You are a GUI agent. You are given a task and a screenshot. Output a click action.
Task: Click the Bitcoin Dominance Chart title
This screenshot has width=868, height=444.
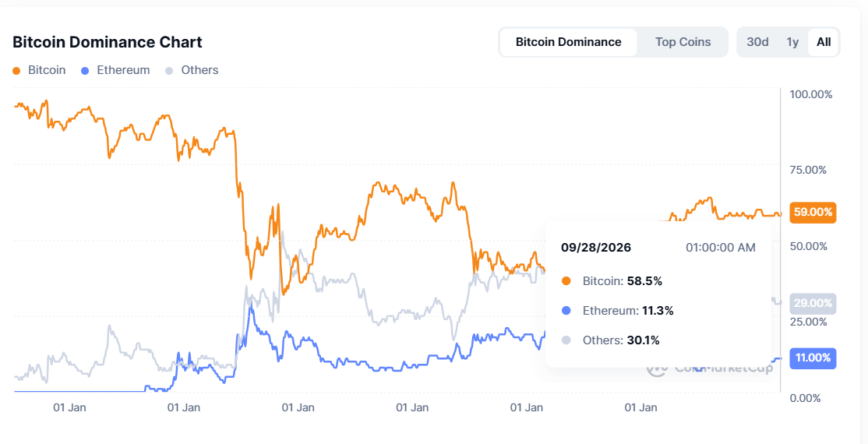[x=108, y=42]
